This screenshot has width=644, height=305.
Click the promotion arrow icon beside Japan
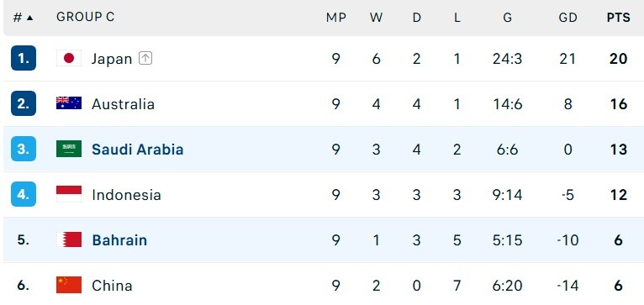pyautogui.click(x=145, y=58)
